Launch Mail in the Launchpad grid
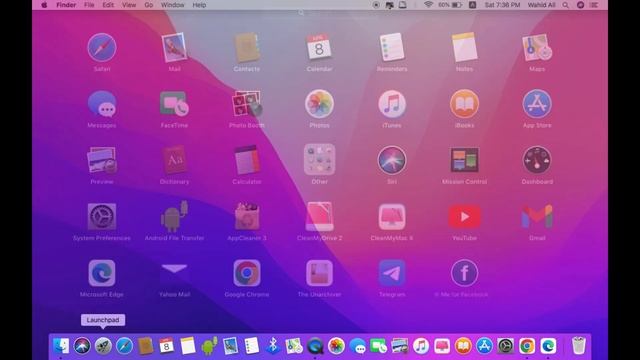This screenshot has height=360, width=640. pos(174,47)
